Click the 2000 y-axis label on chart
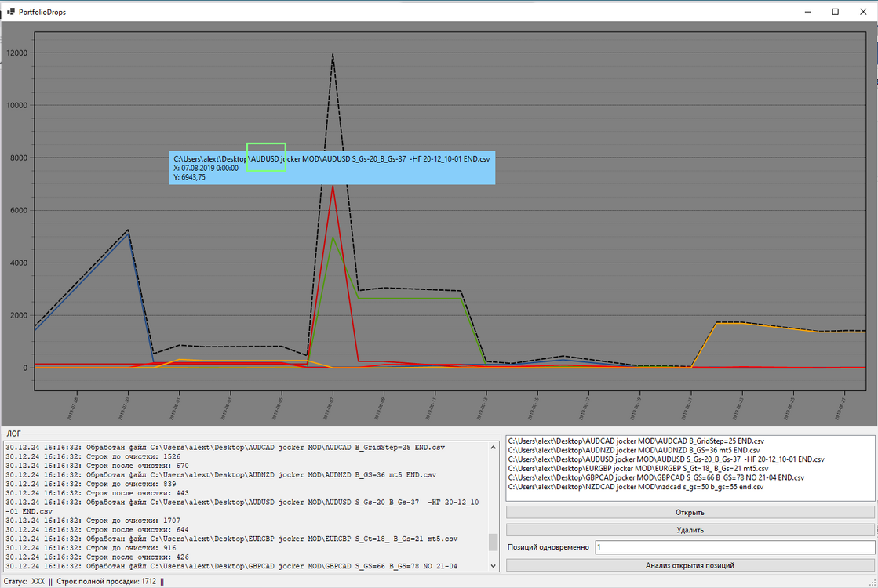This screenshot has width=878, height=588. 19,315
